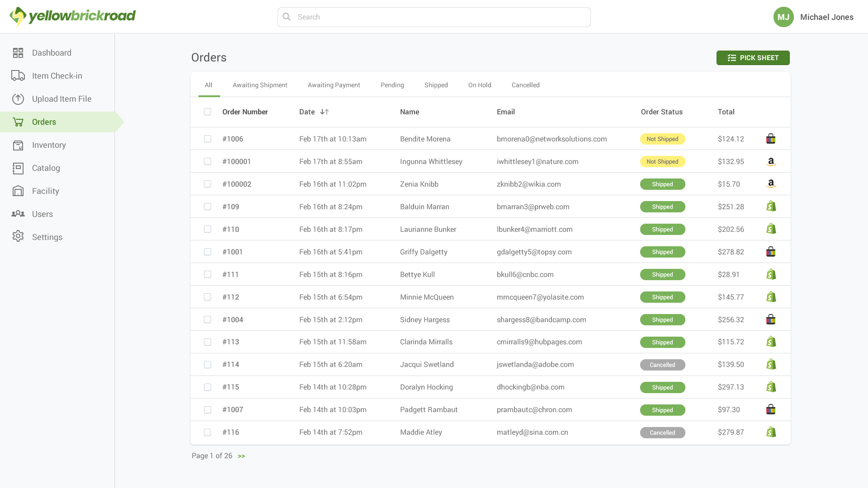The image size is (868, 488).
Task: Click Amazon icon on order #100001
Action: [x=771, y=162]
